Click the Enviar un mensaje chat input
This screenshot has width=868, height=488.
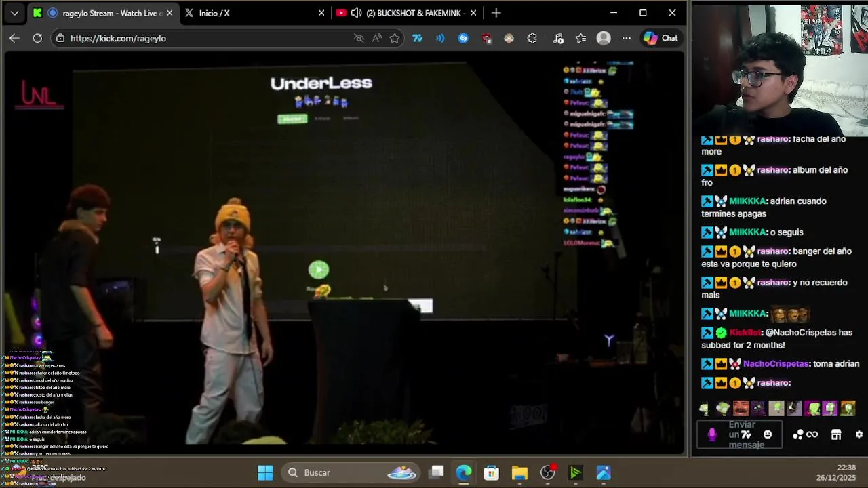[x=739, y=434]
